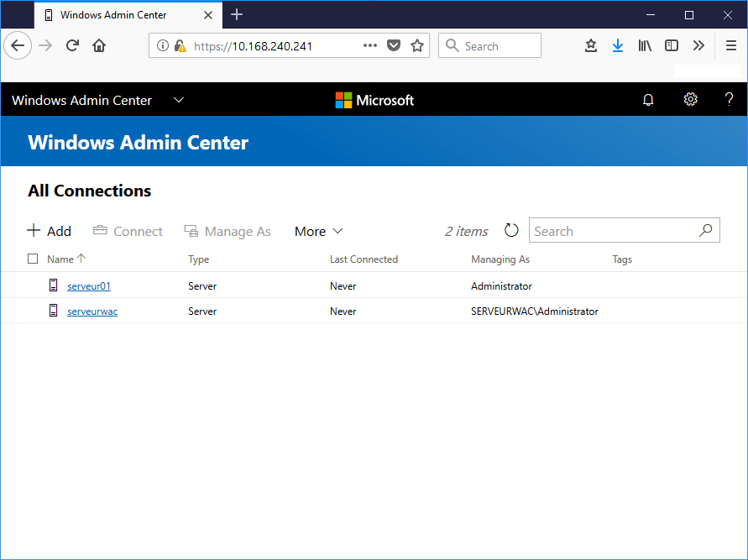
Task: Open the More dropdown menu
Action: (x=319, y=232)
